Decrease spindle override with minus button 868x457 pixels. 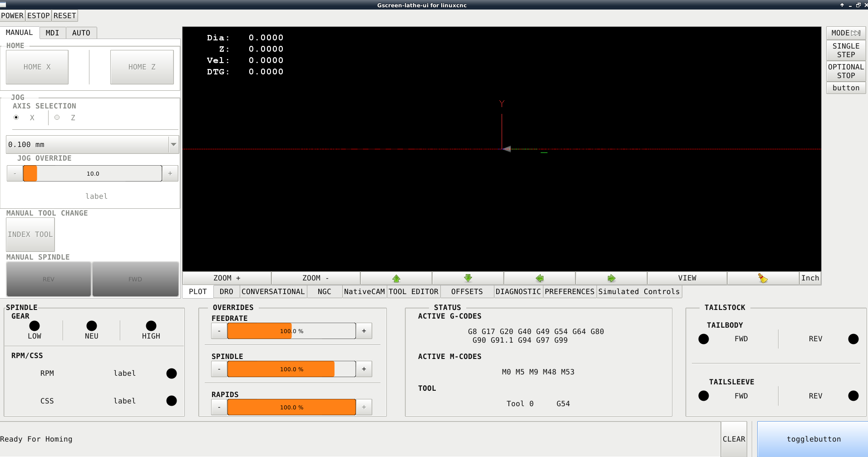pyautogui.click(x=219, y=369)
